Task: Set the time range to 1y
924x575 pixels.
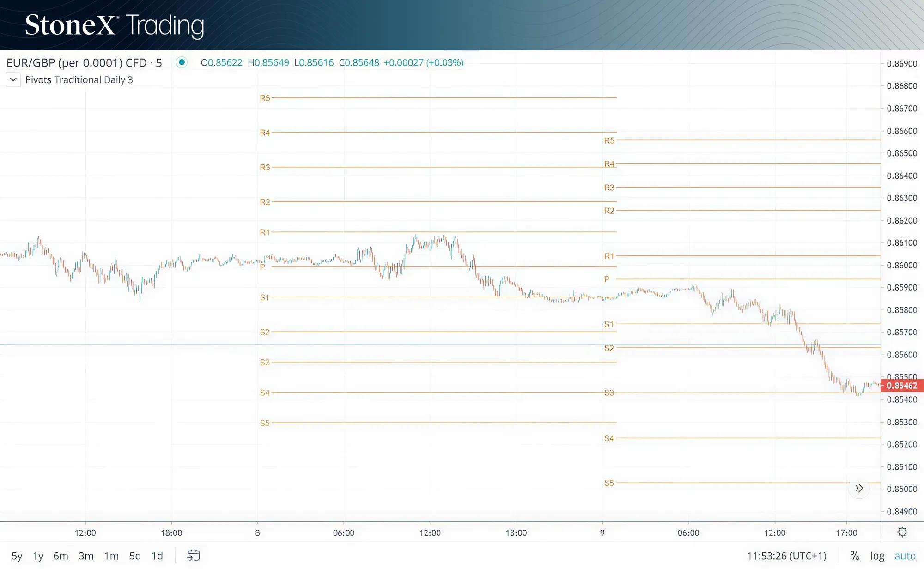Action: click(38, 556)
